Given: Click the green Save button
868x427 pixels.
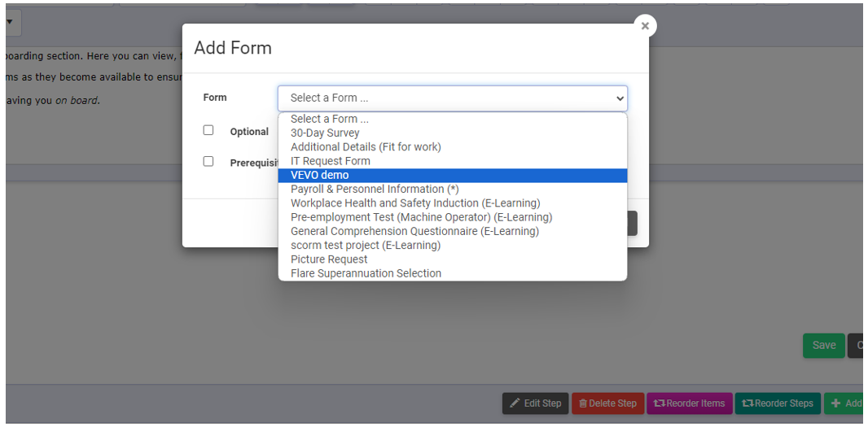Looking at the screenshot, I should pyautogui.click(x=824, y=345).
